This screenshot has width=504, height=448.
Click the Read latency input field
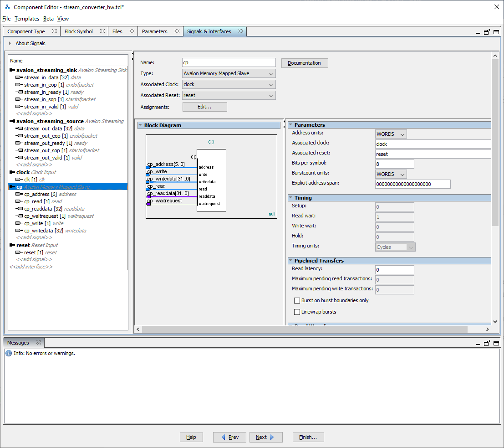pyautogui.click(x=394, y=270)
